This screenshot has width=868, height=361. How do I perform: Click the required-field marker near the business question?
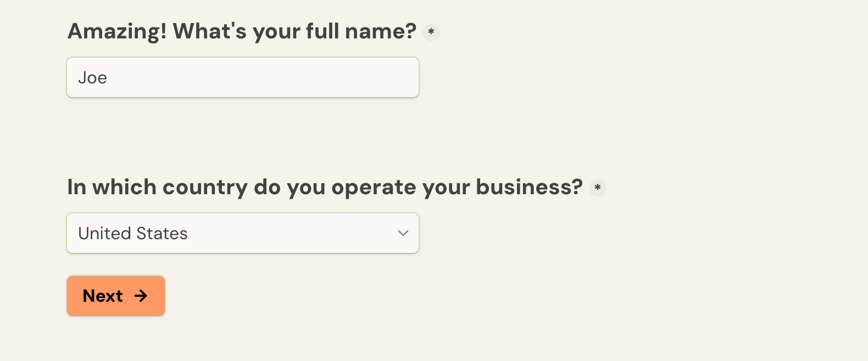click(598, 188)
